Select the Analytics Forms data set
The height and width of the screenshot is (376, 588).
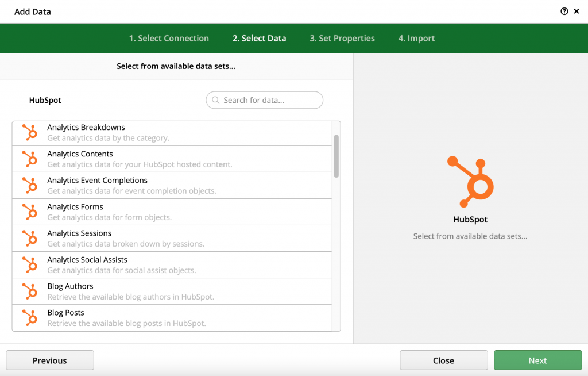tap(172, 212)
